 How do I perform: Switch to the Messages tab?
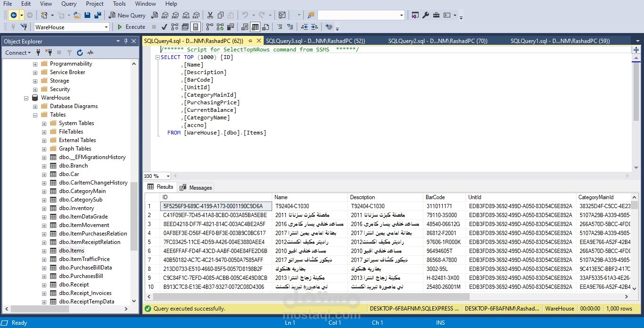196,187
